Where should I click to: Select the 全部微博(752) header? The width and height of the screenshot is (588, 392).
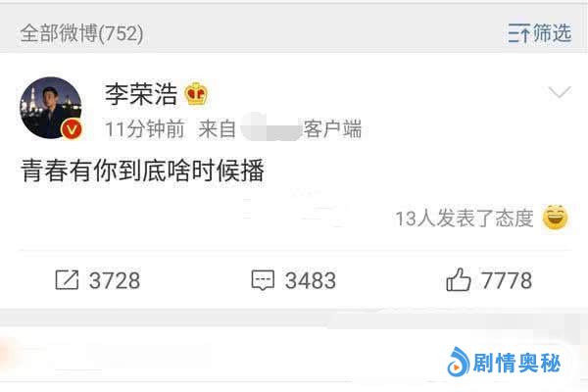(x=81, y=33)
